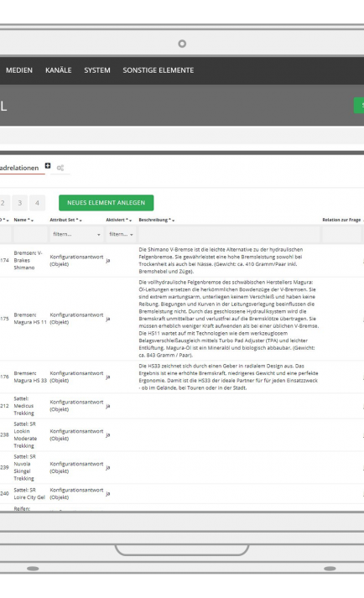Open the MEDIEN menu
This screenshot has width=364, height=598.
pos(19,70)
